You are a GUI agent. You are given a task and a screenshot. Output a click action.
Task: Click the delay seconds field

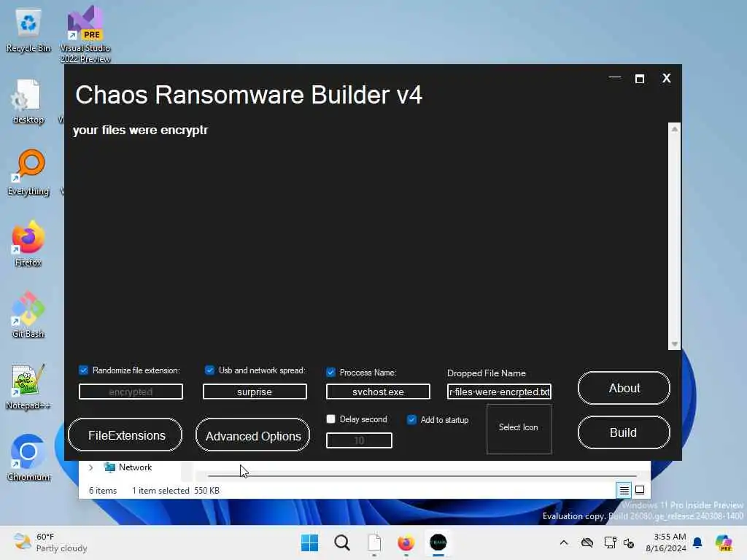(x=359, y=440)
